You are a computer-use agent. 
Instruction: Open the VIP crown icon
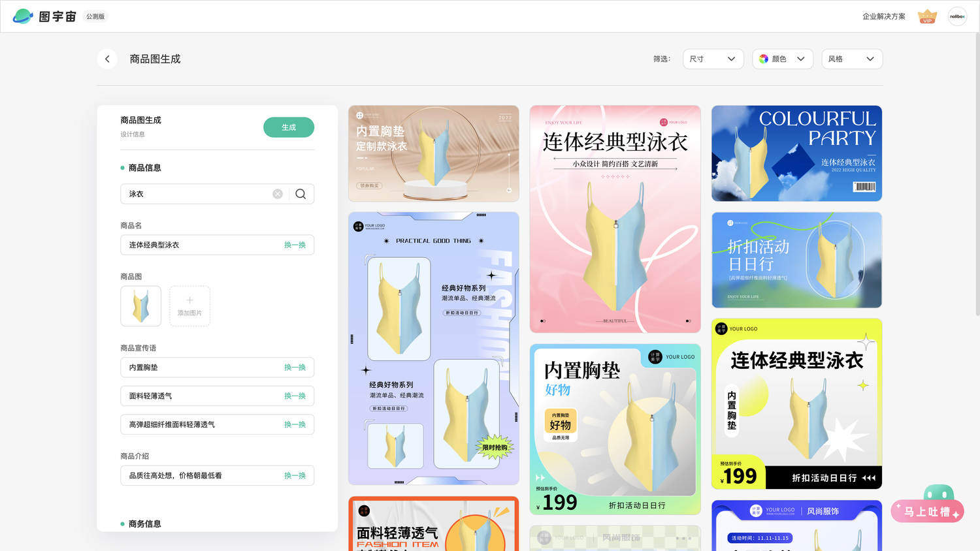[x=927, y=16]
